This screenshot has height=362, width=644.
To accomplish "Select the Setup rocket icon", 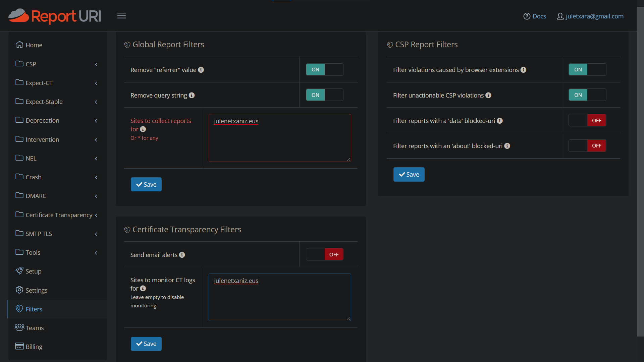I will (x=19, y=271).
